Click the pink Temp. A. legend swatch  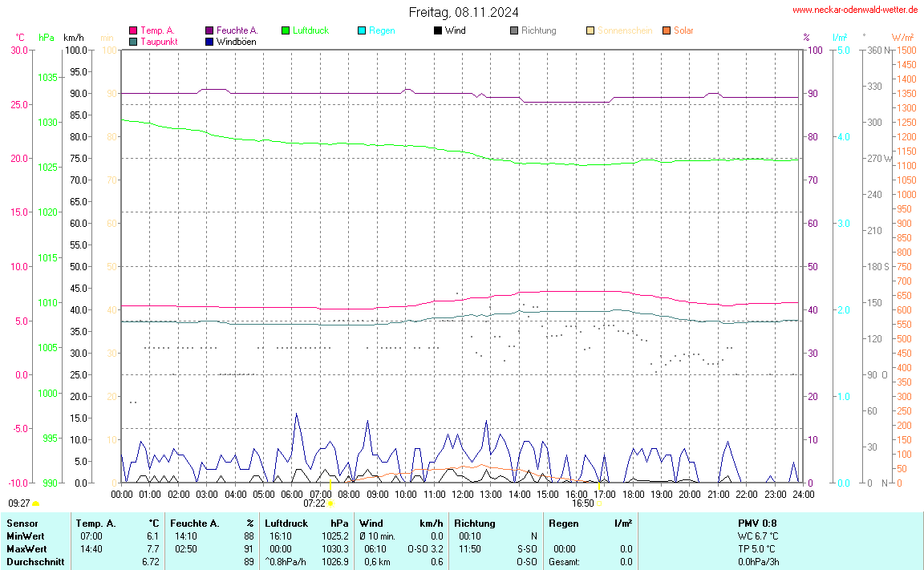pyautogui.click(x=133, y=30)
